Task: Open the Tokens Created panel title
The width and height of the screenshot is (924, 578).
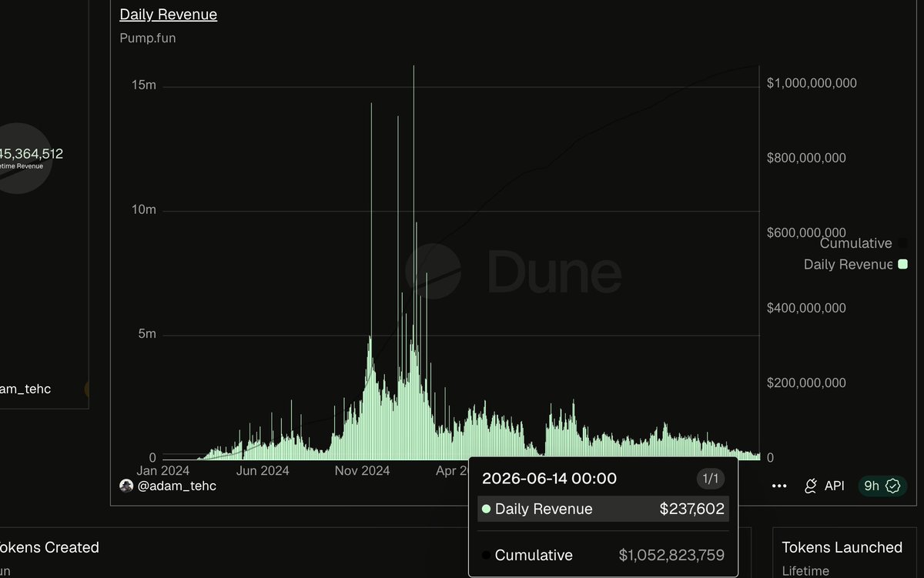Action: pyautogui.click(x=49, y=547)
